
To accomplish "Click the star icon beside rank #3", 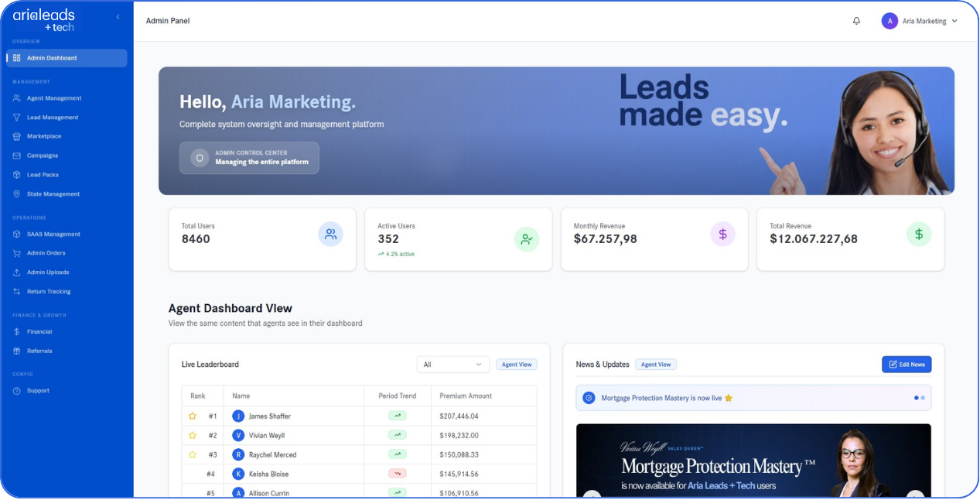I will 193,454.
